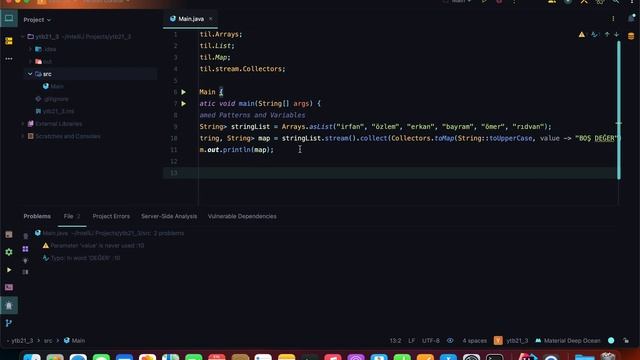This screenshot has height=360, width=640.
Task: Expand the .idea folder
Action: (30, 49)
